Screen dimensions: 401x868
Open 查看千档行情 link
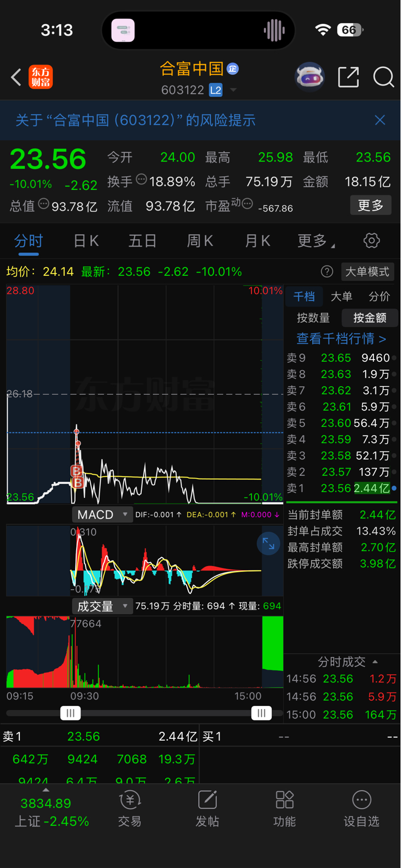pyautogui.click(x=342, y=339)
